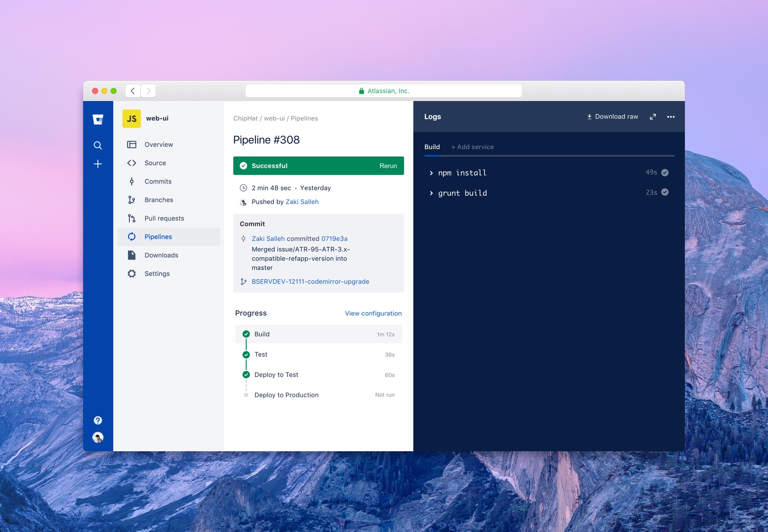Image resolution: width=768 pixels, height=532 pixels.
Task: Click the branch icon beside BSERVDEV-12111
Action: click(243, 281)
